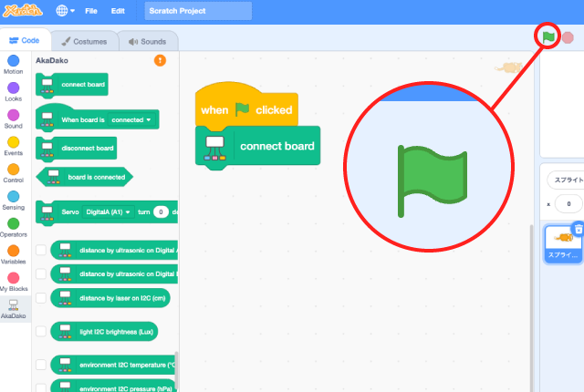The height and width of the screenshot is (392, 584).
Task: Select the Events category
Action: (x=14, y=146)
